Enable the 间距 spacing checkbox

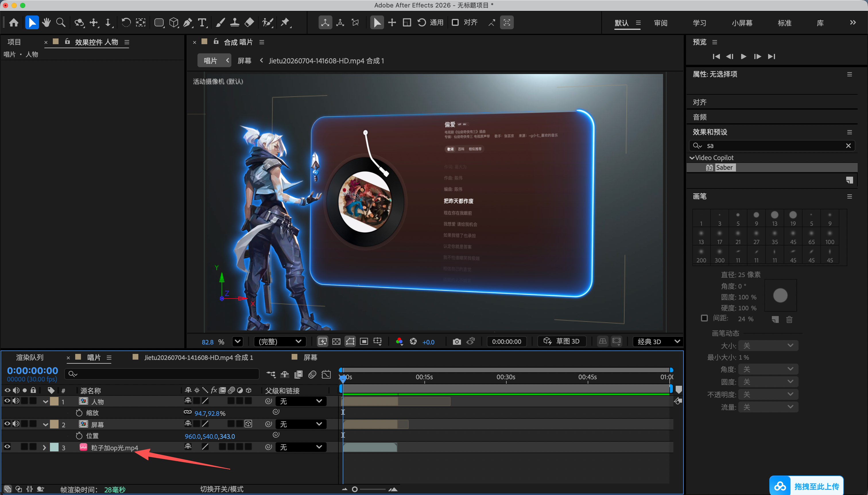pyautogui.click(x=704, y=318)
